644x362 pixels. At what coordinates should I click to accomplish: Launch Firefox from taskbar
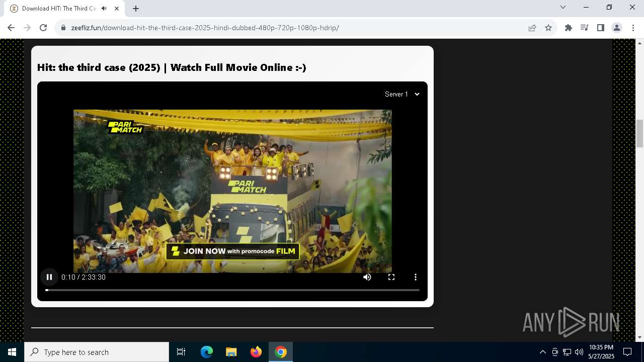point(256,352)
